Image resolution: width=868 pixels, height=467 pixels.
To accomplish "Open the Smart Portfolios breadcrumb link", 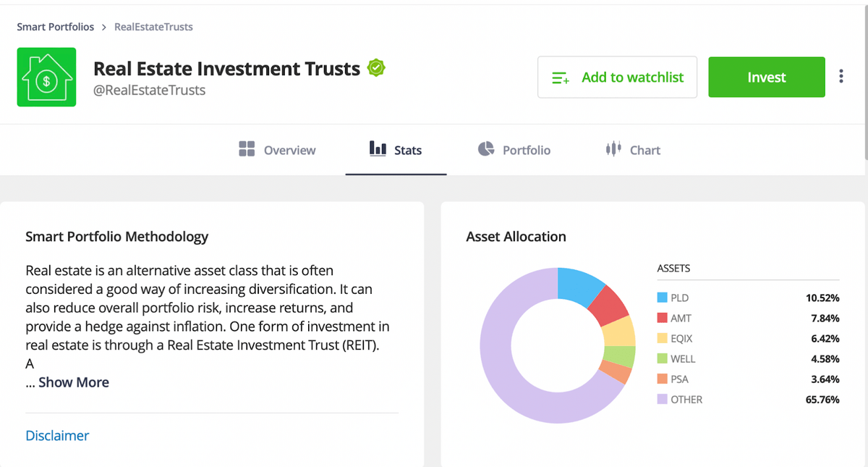I will pos(56,27).
